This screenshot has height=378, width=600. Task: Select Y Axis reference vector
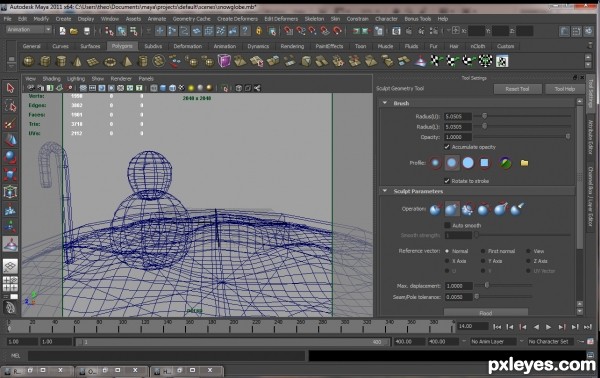483,261
